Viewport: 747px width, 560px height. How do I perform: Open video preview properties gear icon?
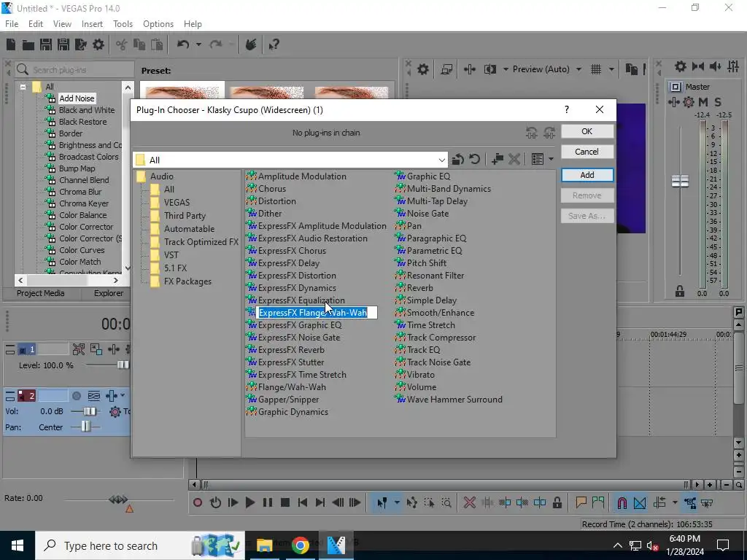pos(422,69)
